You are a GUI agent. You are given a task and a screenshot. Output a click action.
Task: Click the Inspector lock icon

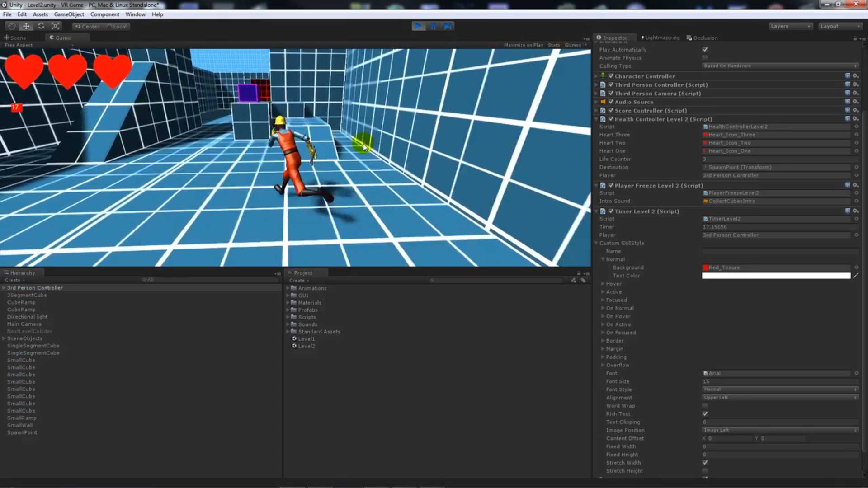(855, 38)
